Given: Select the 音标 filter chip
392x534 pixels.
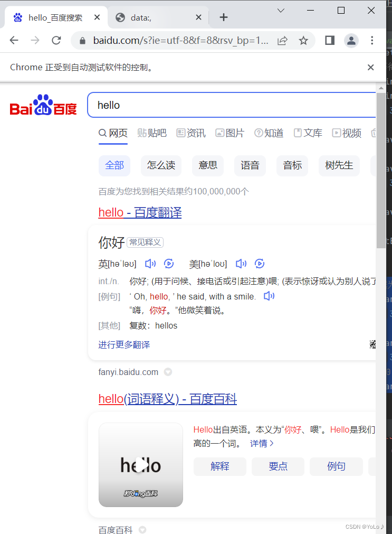Looking at the screenshot, I should [x=292, y=165].
